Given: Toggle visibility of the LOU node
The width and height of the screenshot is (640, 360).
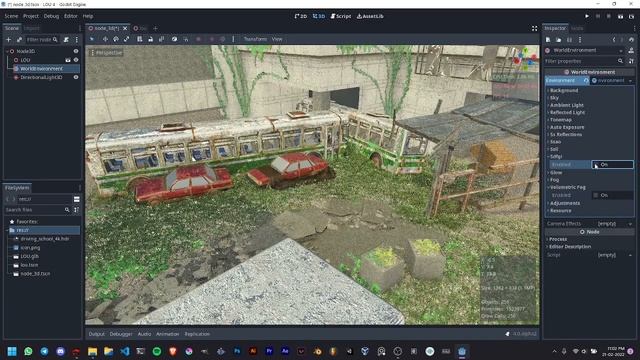Looking at the screenshot, I should [76, 60].
